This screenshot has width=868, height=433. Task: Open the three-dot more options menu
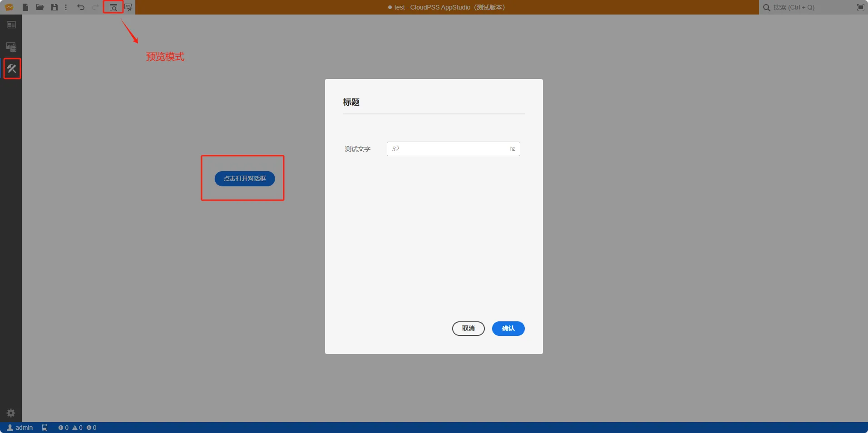(x=66, y=7)
